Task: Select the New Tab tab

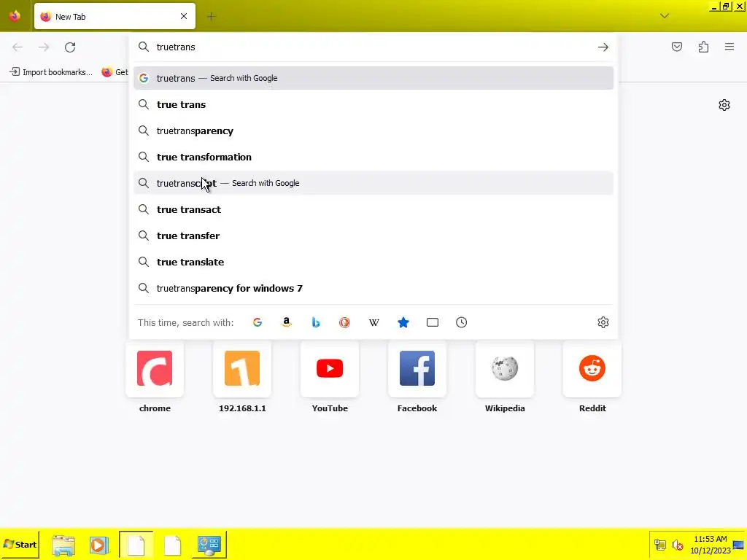Action: click(x=115, y=16)
